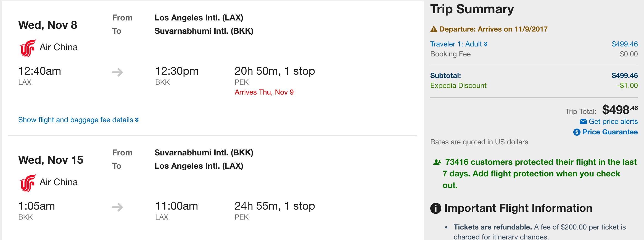Screen dimensions: 644x240
Task: Click the Tickets are refundable notice
Action: click(493, 227)
